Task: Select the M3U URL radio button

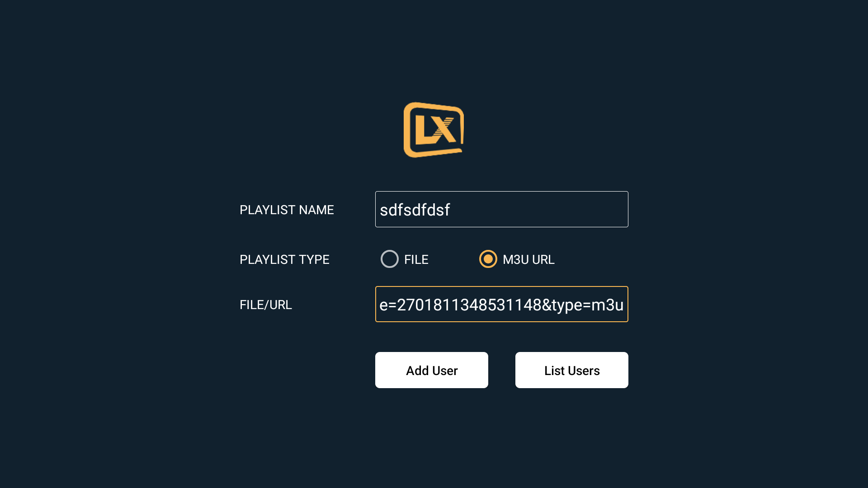Action: pos(488,259)
